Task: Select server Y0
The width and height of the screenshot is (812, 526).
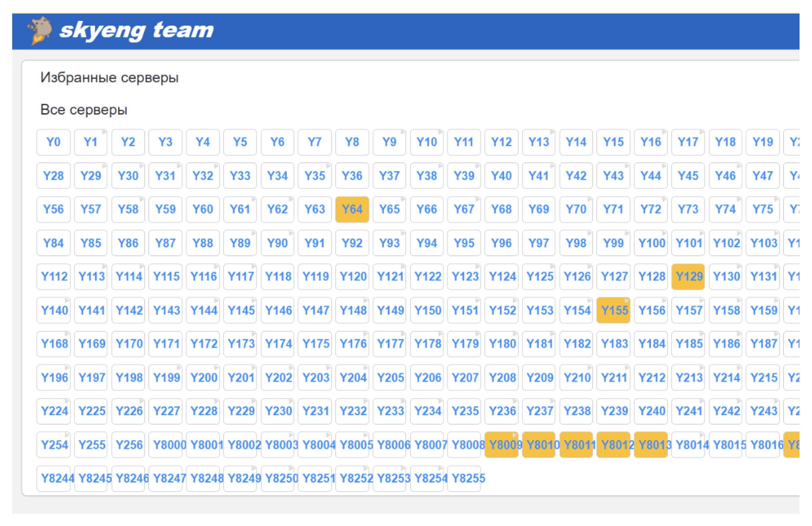Action: (53, 142)
